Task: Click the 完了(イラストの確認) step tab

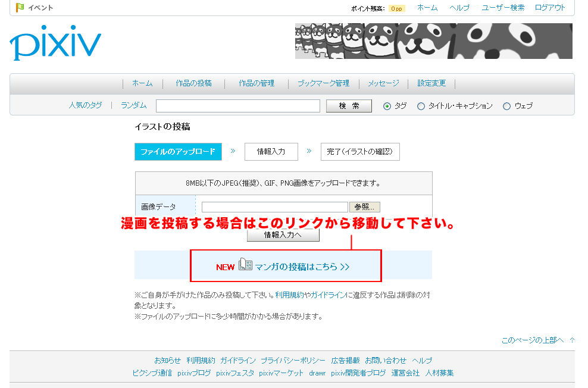Action: 360,152
